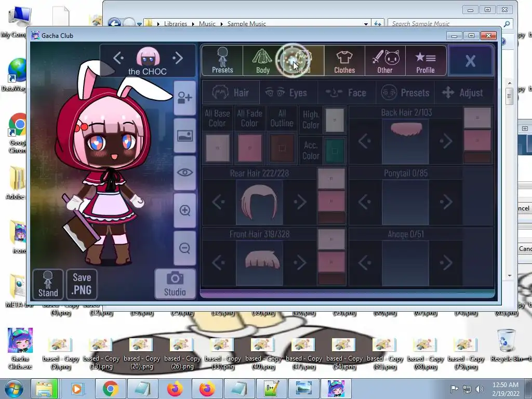Click the Stand pose button
The height and width of the screenshot is (399, 532).
pos(48,284)
